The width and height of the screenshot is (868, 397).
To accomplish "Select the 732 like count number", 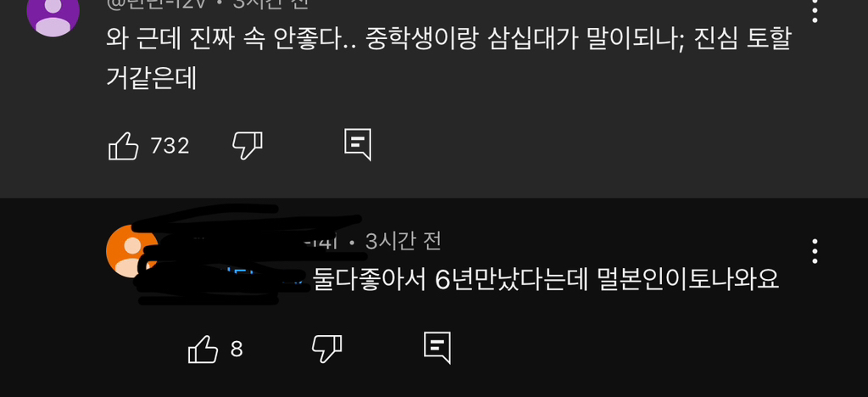I will (170, 146).
